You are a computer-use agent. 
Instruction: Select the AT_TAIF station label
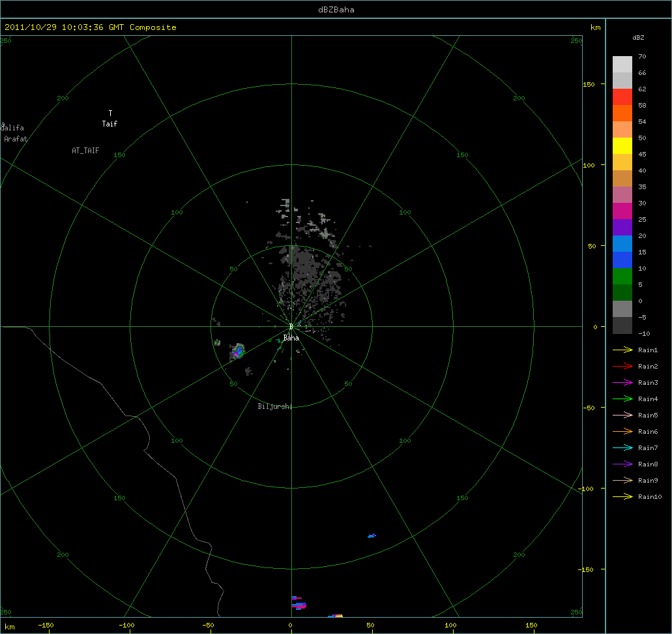coord(85,151)
